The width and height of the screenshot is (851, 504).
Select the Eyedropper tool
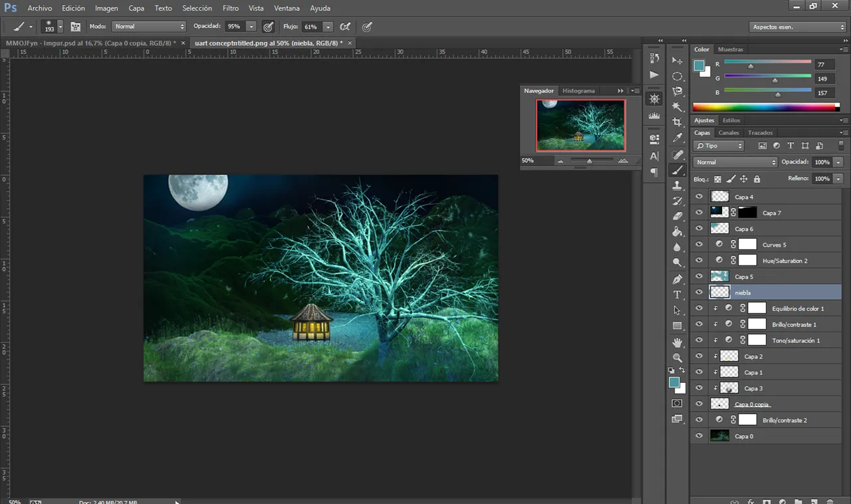coord(677,138)
